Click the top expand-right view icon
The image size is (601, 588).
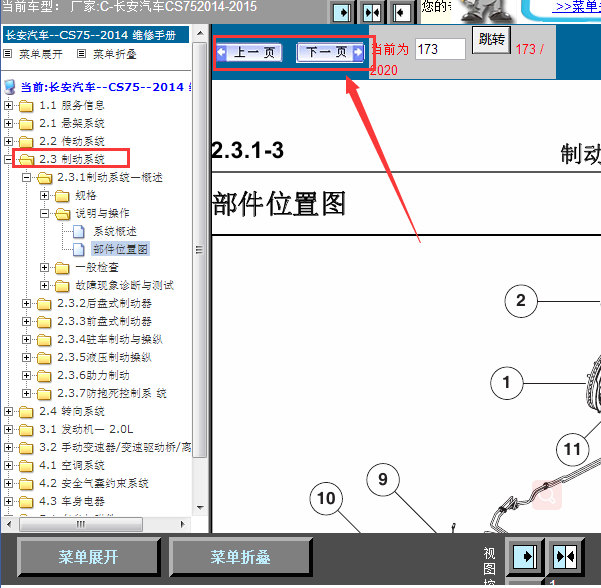(x=342, y=13)
